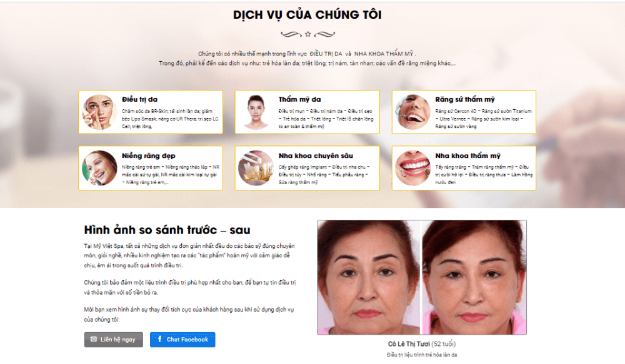Click the Điều trị da circular acne image
The width and height of the screenshot is (625, 364).
99,112
